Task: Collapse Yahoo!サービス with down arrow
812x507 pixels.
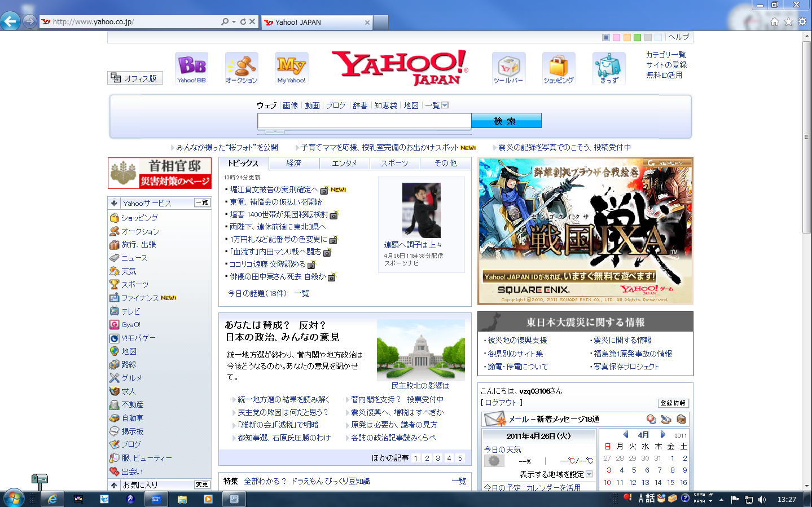Action: coord(114,203)
